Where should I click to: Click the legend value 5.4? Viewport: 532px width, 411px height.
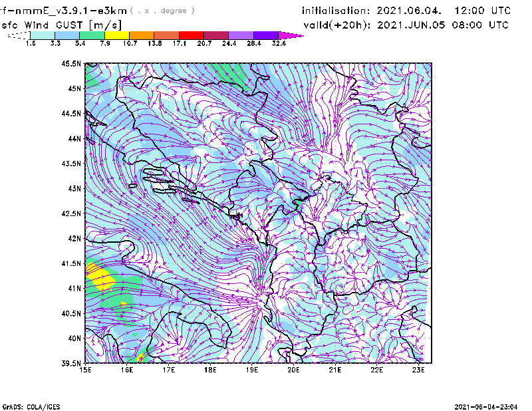(80, 43)
